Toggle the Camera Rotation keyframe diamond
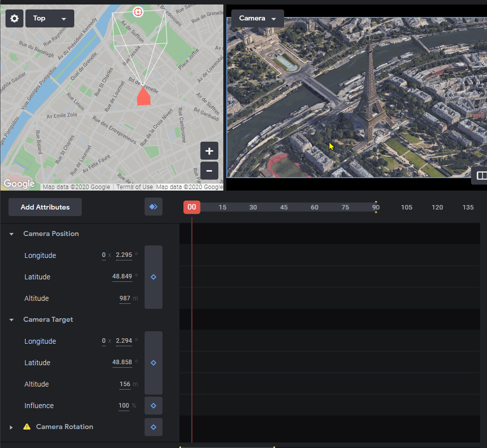The image size is (487, 448). pyautogui.click(x=154, y=427)
